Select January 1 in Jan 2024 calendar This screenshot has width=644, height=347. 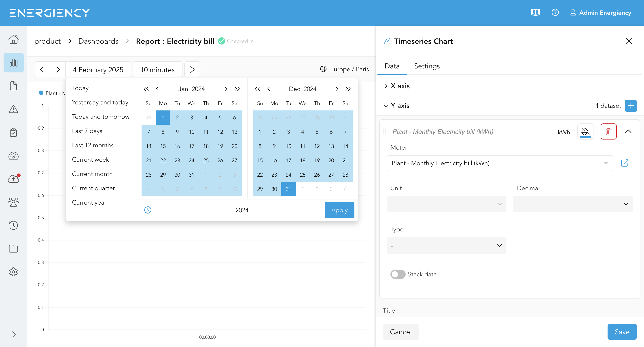click(x=163, y=118)
